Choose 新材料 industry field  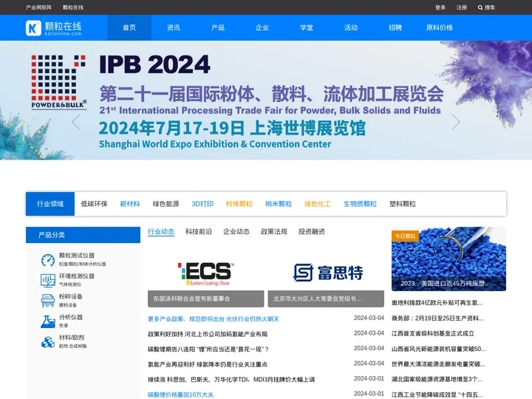pyautogui.click(x=130, y=204)
